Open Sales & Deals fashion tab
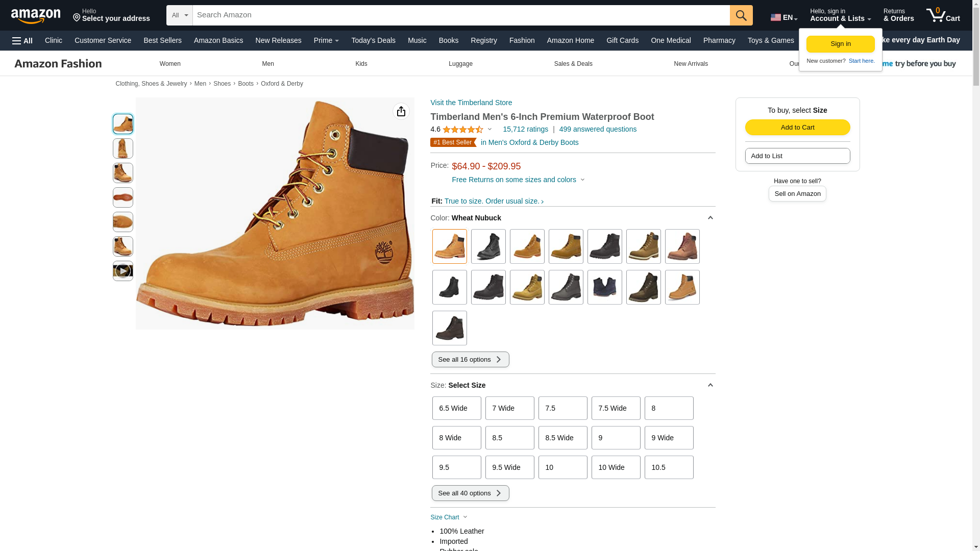This screenshot has height=551, width=980. tap(573, 64)
